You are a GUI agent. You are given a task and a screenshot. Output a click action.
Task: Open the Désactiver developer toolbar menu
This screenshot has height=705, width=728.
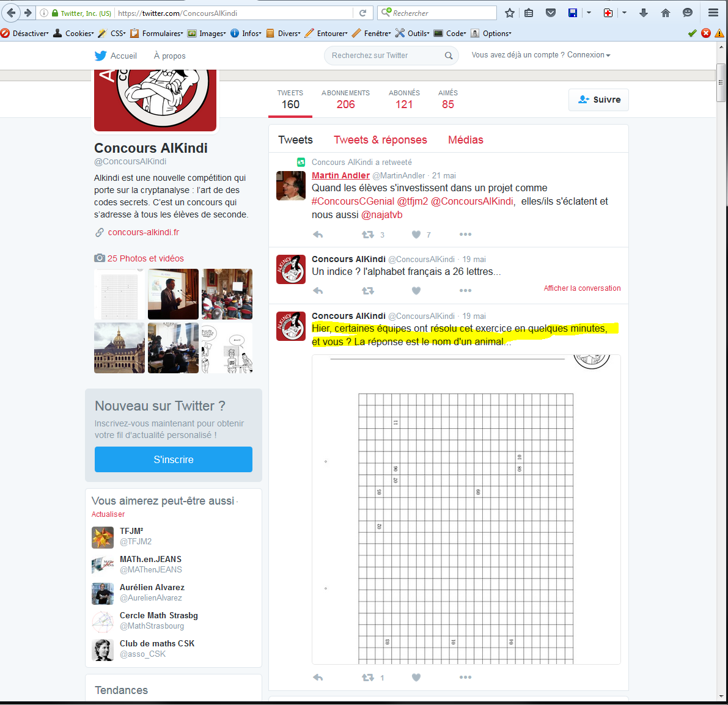pos(26,34)
